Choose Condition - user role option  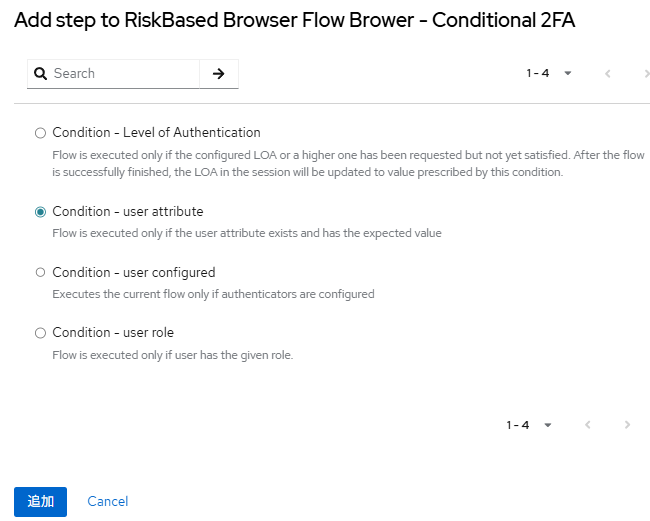pyautogui.click(x=40, y=333)
